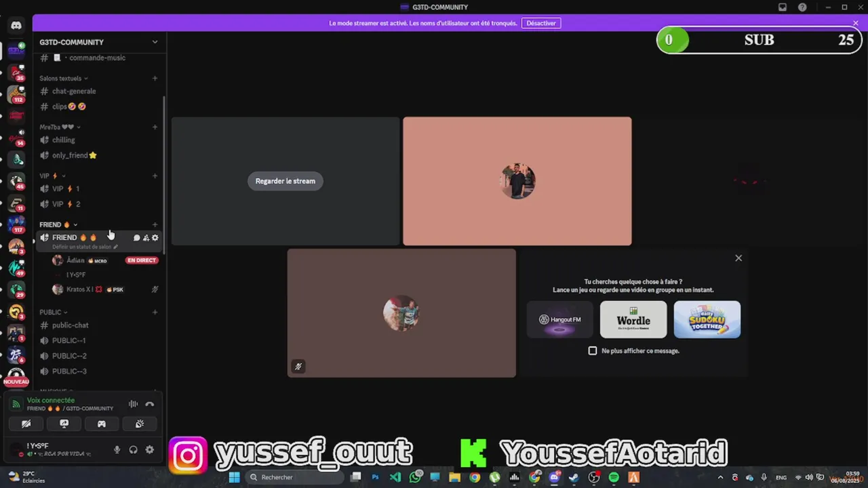
Task: Open noise suppression waveform icon
Action: click(134, 405)
